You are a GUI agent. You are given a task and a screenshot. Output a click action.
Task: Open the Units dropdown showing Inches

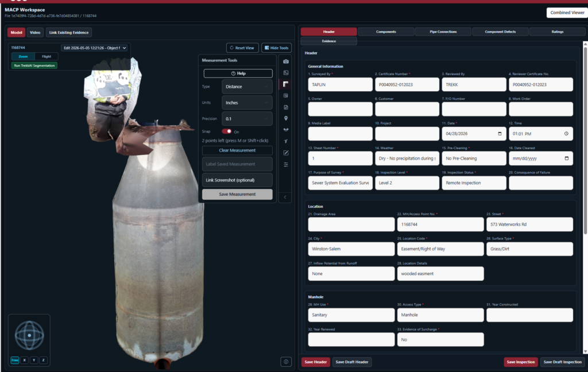(247, 103)
